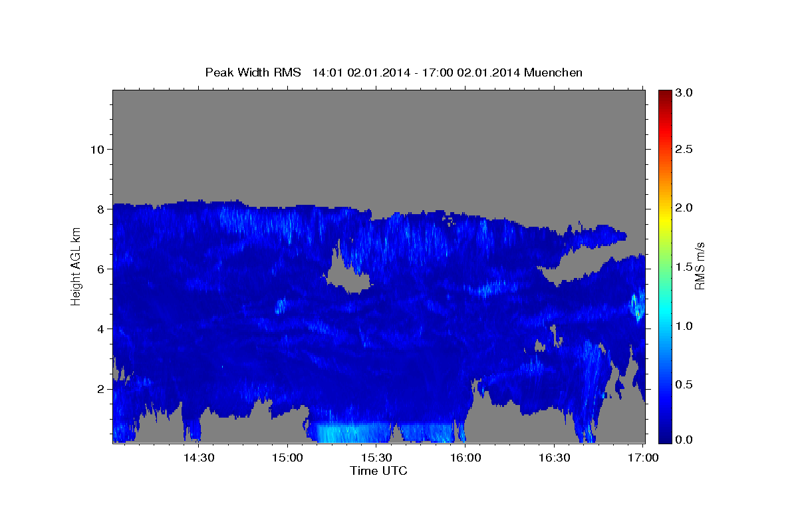Screen dimensions: 798x532
Task: Click the height tick label 8
Action: pyautogui.click(x=100, y=209)
